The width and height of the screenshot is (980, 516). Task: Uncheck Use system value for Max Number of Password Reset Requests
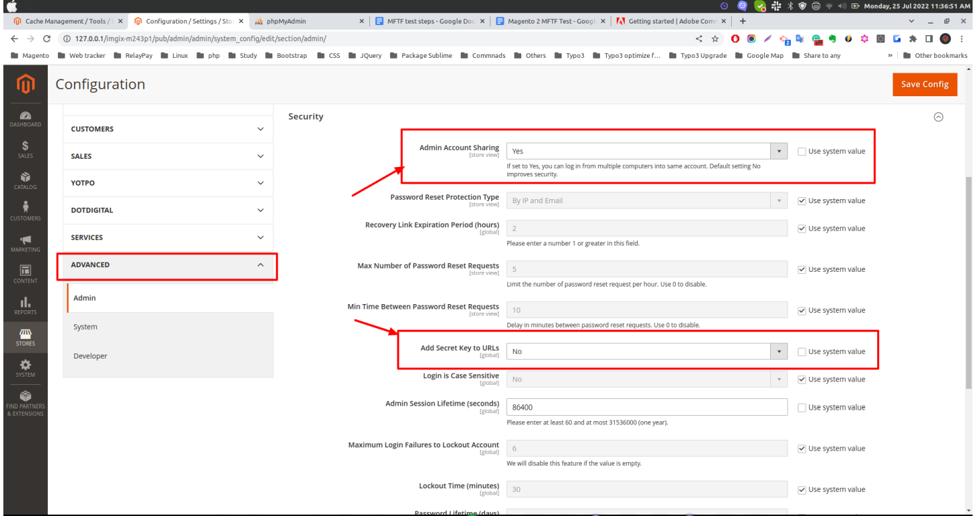(802, 269)
